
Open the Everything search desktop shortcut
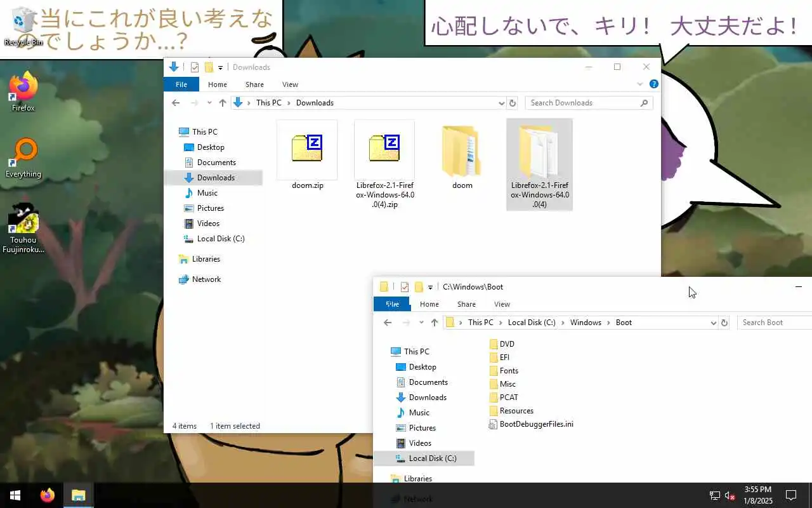(23, 158)
